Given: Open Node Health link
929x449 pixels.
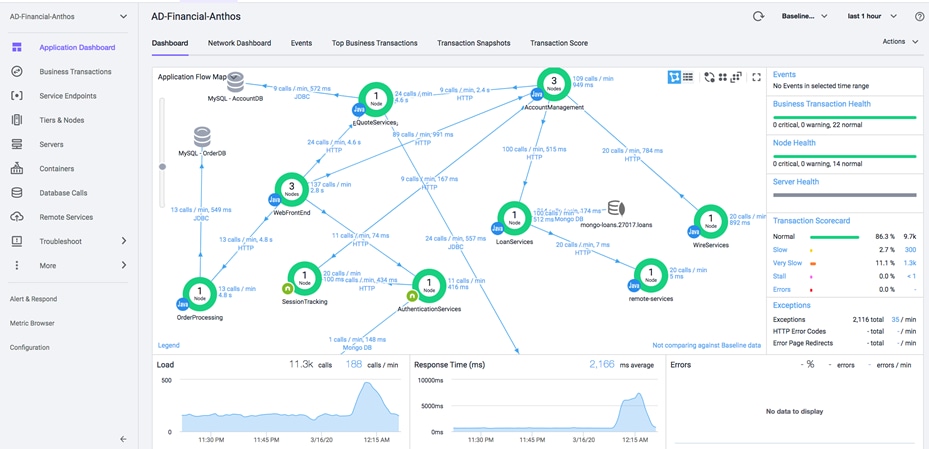Looking at the screenshot, I should [794, 143].
